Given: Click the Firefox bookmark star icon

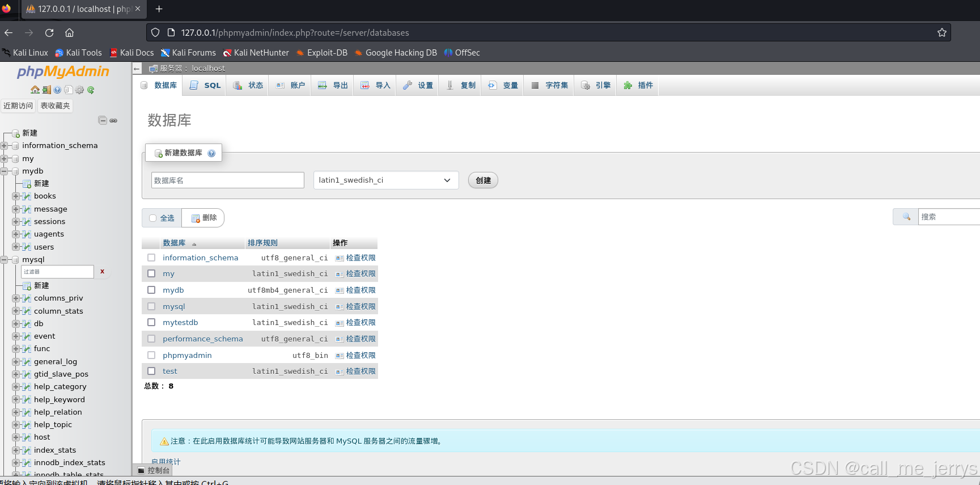Looking at the screenshot, I should click(x=941, y=32).
